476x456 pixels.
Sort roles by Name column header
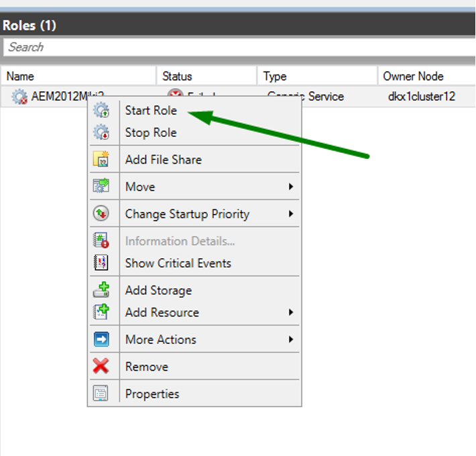pyautogui.click(x=78, y=76)
